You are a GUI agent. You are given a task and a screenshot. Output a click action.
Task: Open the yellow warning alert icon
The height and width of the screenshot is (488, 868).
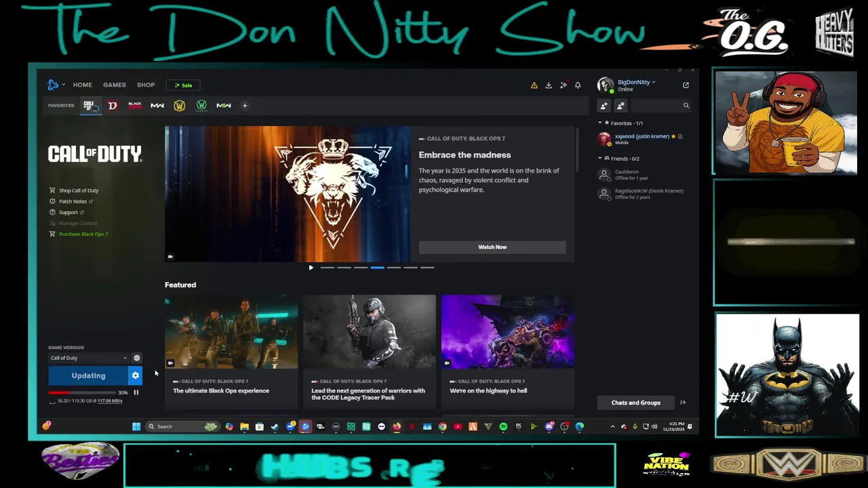coord(534,85)
